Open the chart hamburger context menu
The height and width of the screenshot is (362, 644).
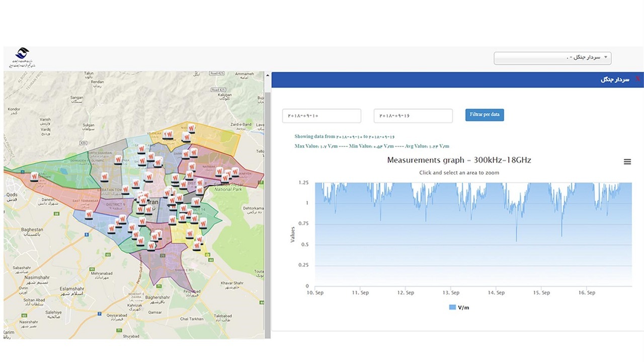627,162
